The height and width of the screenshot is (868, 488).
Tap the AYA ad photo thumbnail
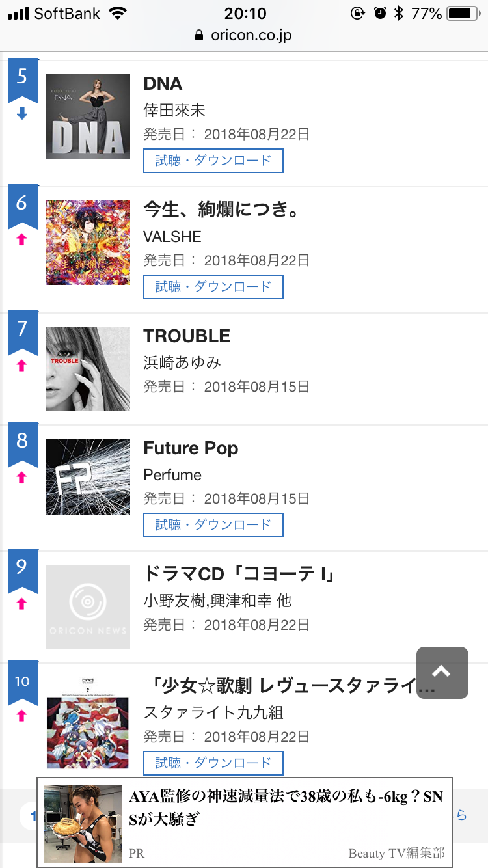[x=83, y=823]
